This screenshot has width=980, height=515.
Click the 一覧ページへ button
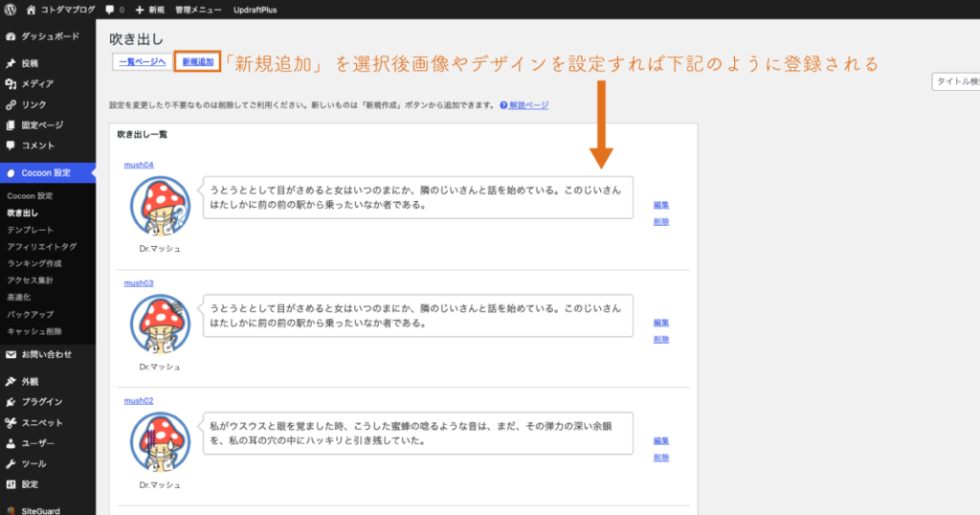[x=143, y=62]
